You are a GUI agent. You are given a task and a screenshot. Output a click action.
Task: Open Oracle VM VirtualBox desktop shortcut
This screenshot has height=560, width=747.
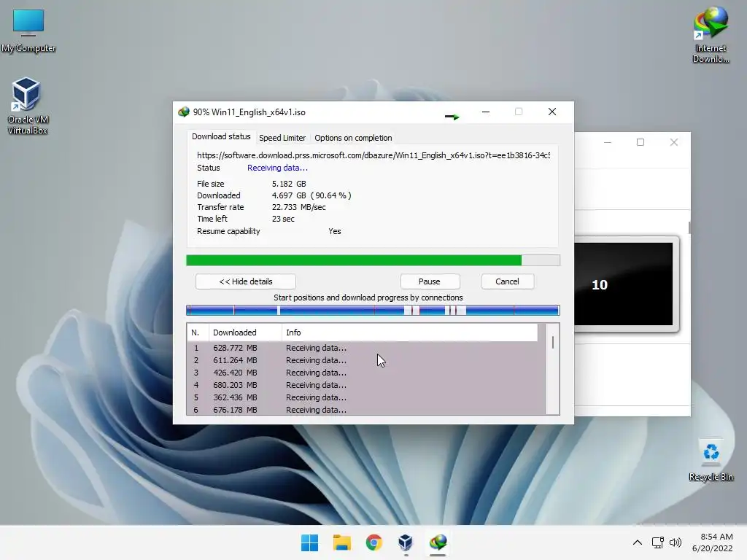tap(28, 106)
